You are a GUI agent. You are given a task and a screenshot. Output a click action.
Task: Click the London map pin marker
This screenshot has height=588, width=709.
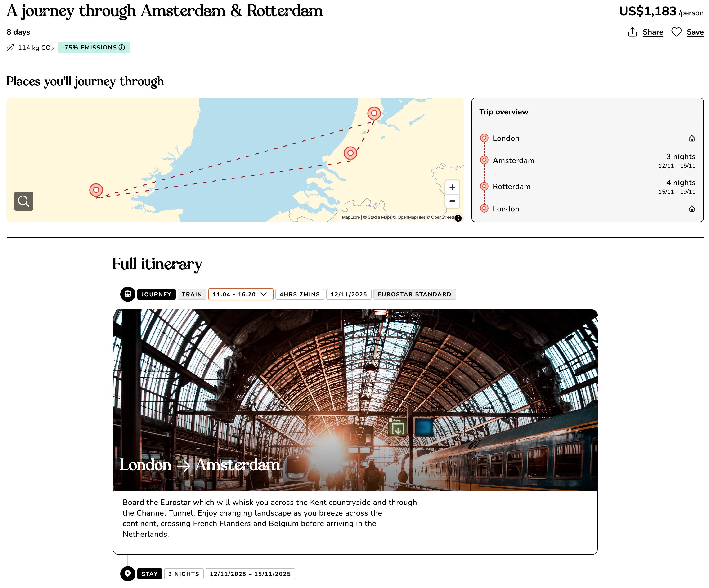click(96, 190)
